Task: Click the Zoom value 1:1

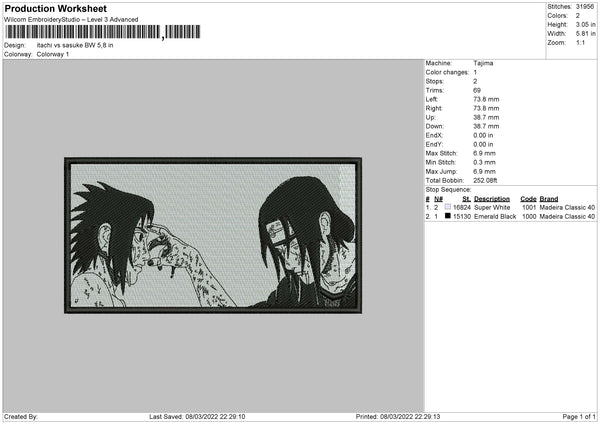Action: point(580,42)
